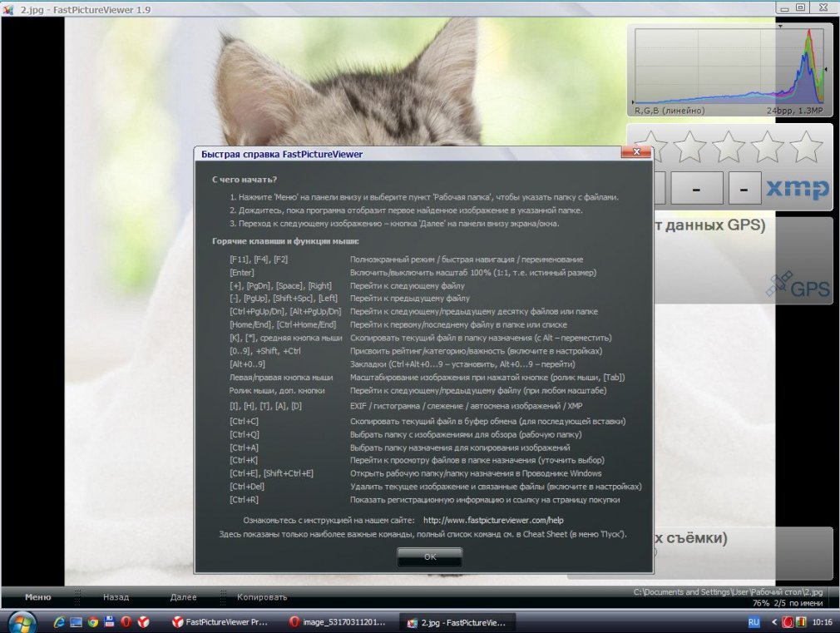Click Назад in the bottom bar
Screen dimensions: 840x633
[116, 597]
